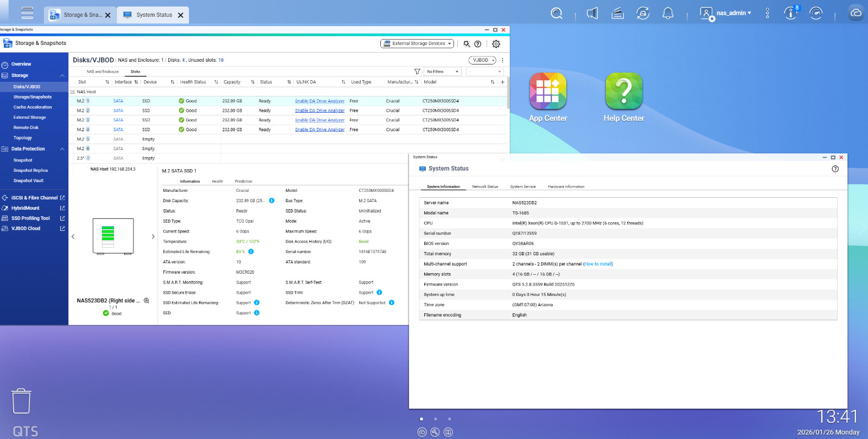Click the How to install link
The width and height of the screenshot is (868, 439).
click(x=598, y=264)
